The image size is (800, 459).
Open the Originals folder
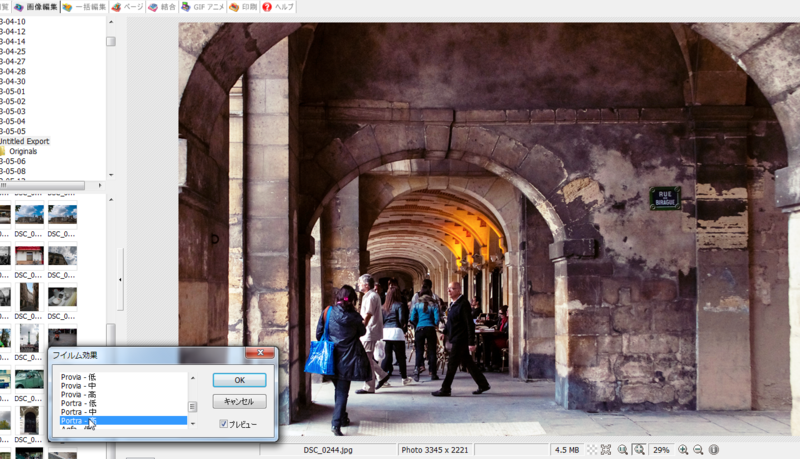(23, 151)
